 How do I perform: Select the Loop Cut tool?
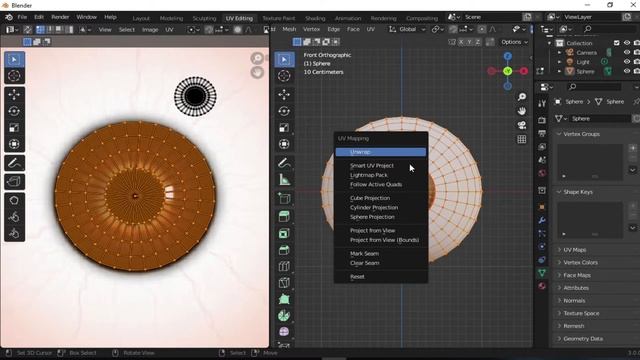point(284,267)
